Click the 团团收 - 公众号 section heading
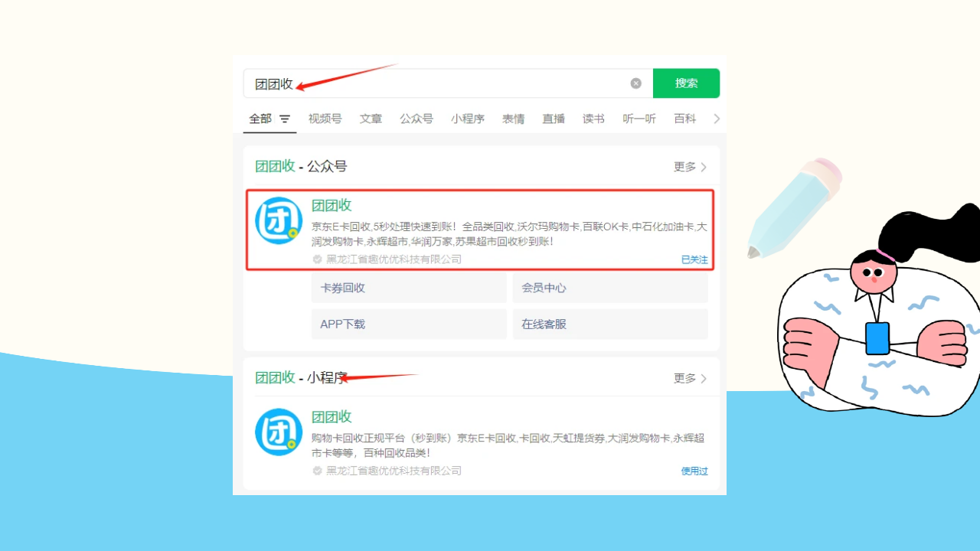 (x=301, y=166)
